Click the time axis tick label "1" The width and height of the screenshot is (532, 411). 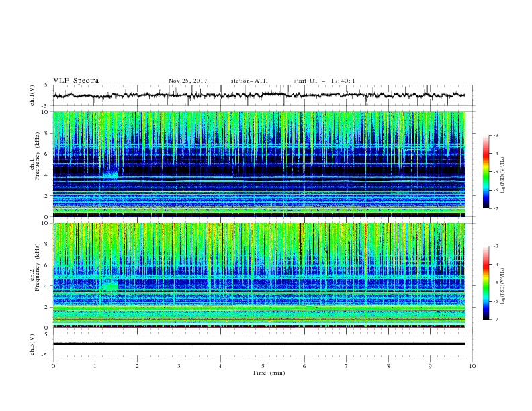[95, 366]
